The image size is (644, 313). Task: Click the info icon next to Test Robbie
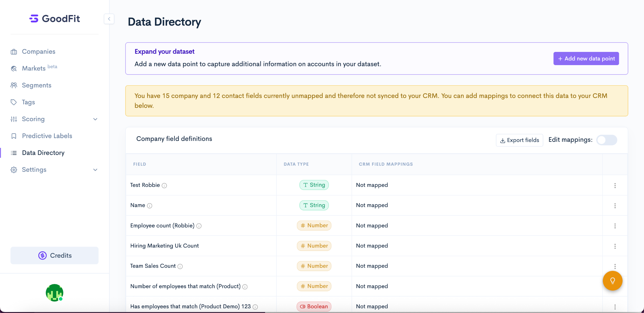(164, 186)
